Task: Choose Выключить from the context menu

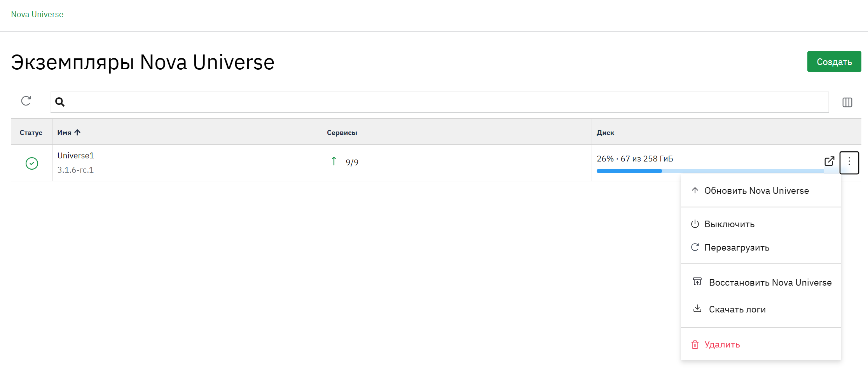Action: click(761, 224)
